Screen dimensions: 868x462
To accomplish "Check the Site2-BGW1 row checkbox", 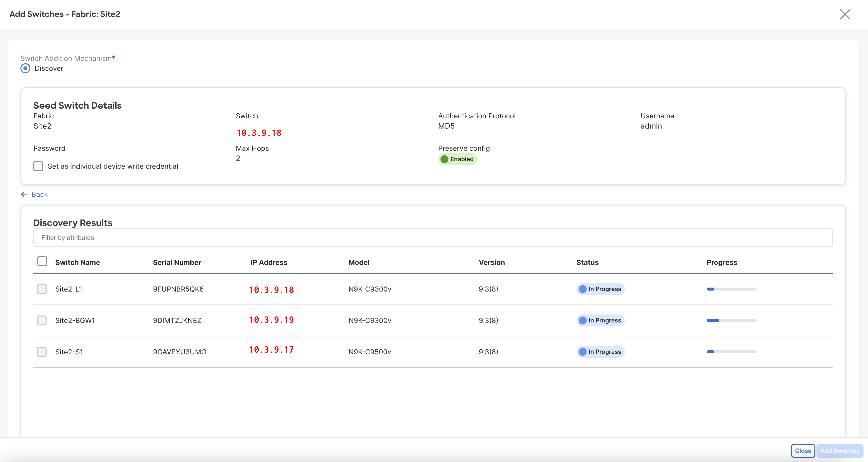I will [41, 320].
